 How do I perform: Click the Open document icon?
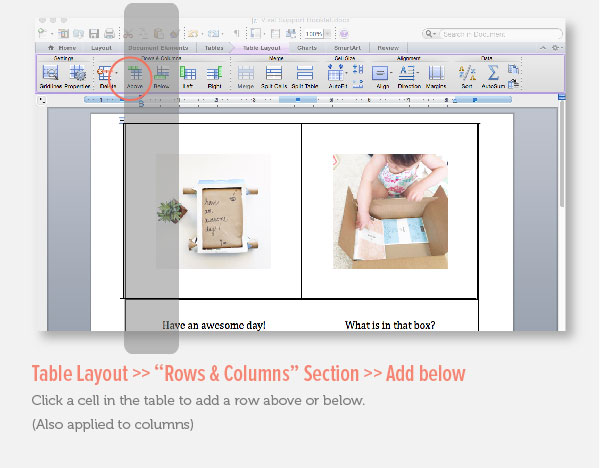point(78,34)
